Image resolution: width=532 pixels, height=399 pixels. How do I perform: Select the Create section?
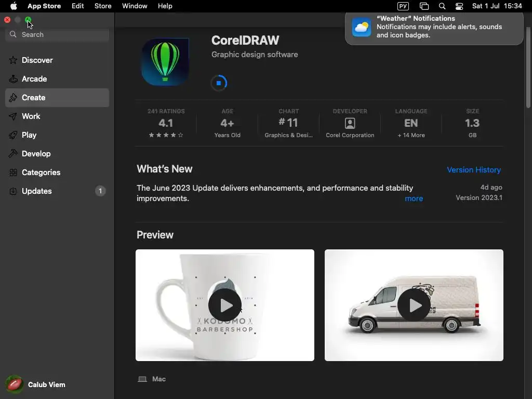(x=57, y=98)
